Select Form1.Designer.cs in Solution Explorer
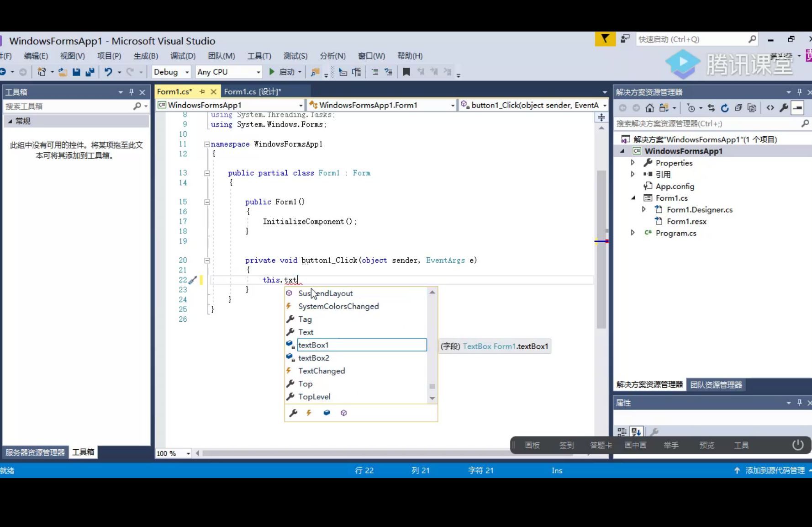This screenshot has width=812, height=527. (699, 210)
